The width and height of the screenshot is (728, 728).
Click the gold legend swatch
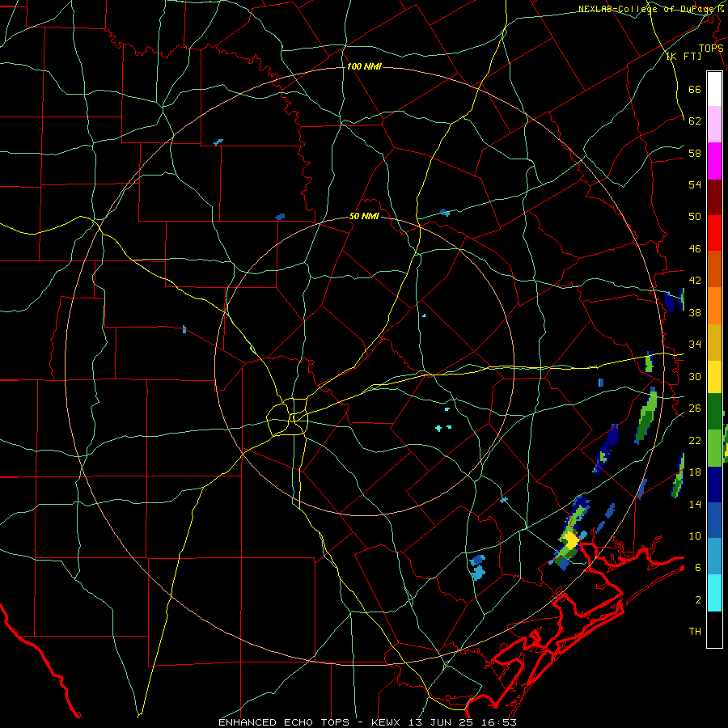click(714, 341)
